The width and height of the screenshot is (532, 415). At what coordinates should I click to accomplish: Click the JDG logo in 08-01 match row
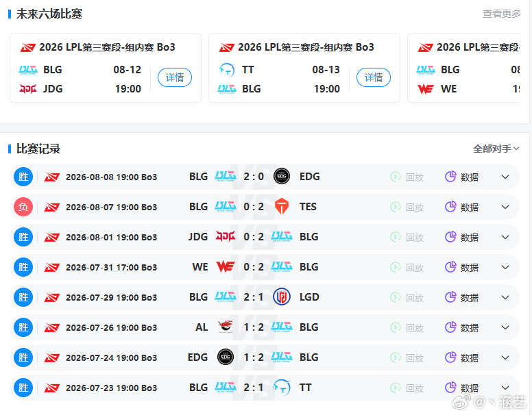pyautogui.click(x=226, y=236)
